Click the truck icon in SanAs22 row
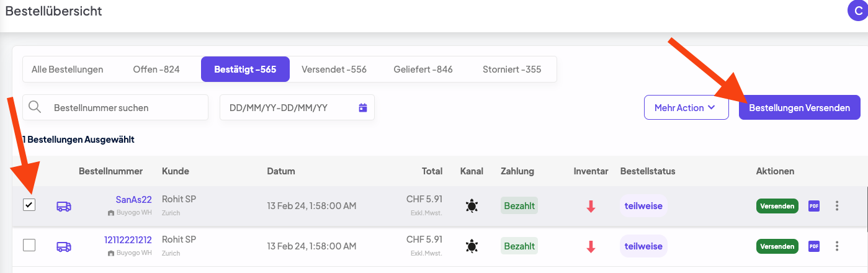 [x=63, y=206]
